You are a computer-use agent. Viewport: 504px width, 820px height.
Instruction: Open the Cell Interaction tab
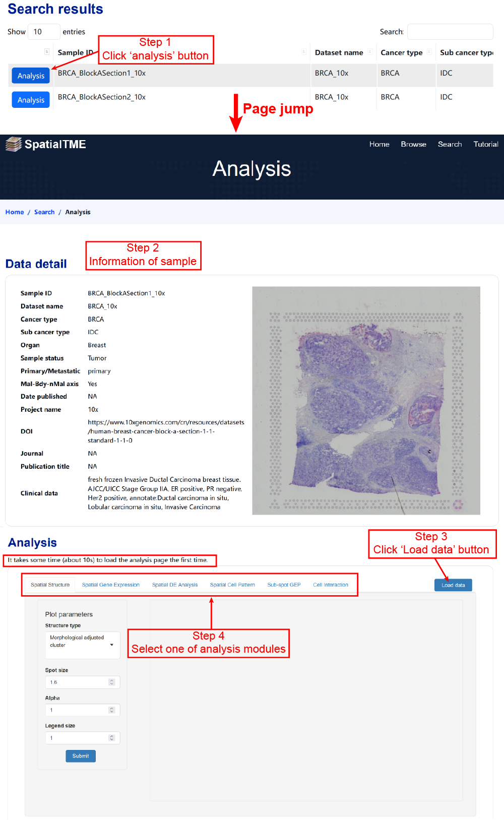330,585
